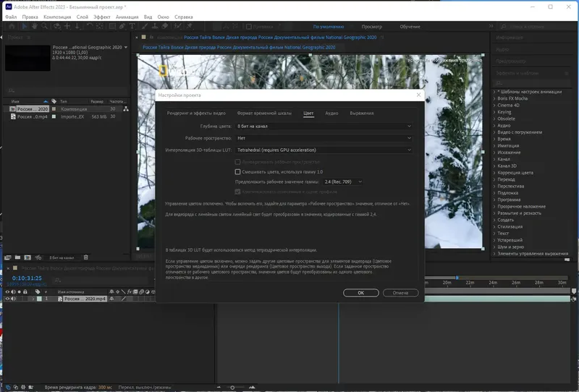The image size is (579, 392).
Task: Switch to the Аудио tab in dialog
Action: [331, 114]
